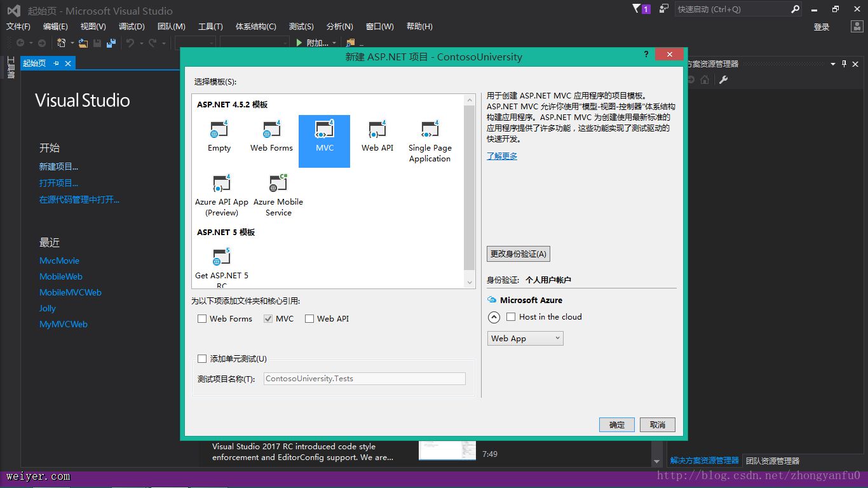Screen dimensions: 868x488
Task: Click the Save All toolbar icon
Action: 111,43
